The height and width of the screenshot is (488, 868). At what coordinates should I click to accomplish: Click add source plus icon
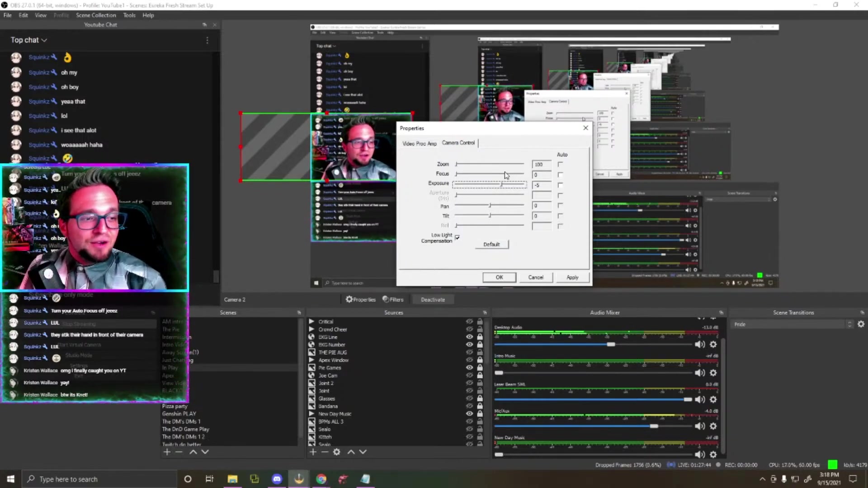coord(313,452)
